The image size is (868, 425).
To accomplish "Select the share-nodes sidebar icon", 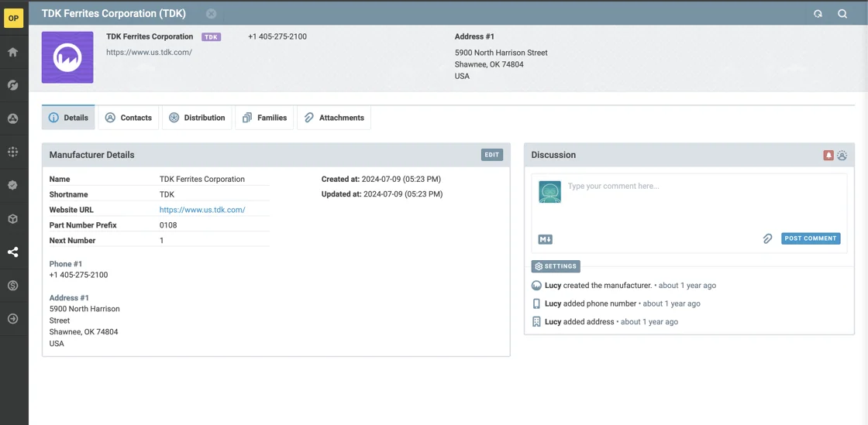I will coord(13,252).
